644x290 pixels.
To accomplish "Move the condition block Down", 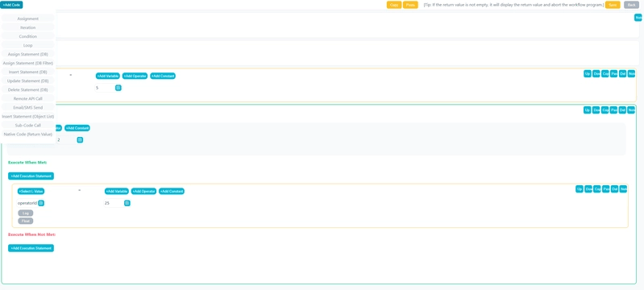I will pos(596,110).
